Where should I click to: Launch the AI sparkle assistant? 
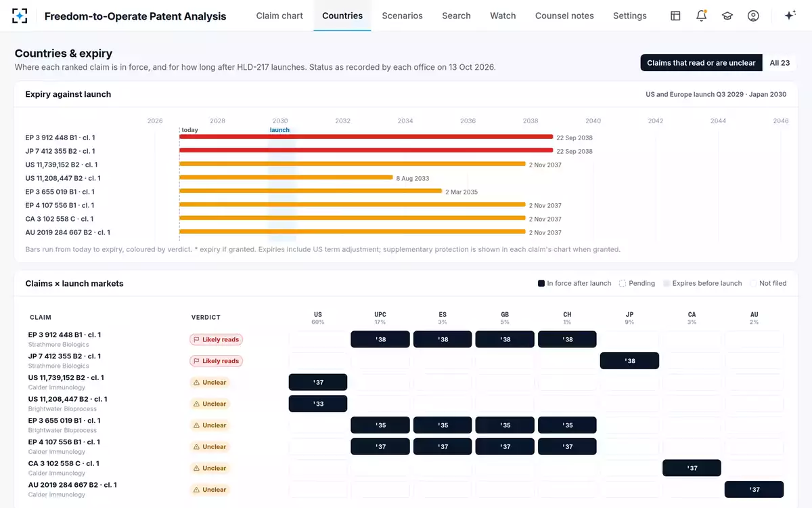(x=790, y=16)
